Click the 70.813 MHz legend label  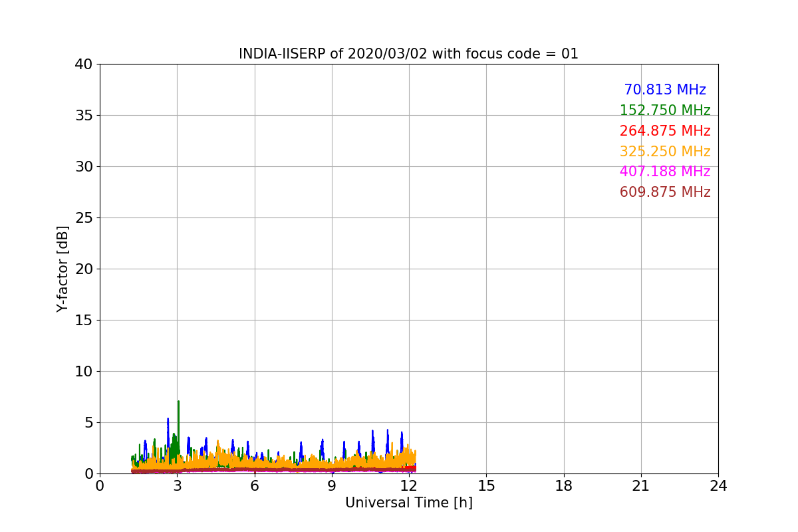664,90
